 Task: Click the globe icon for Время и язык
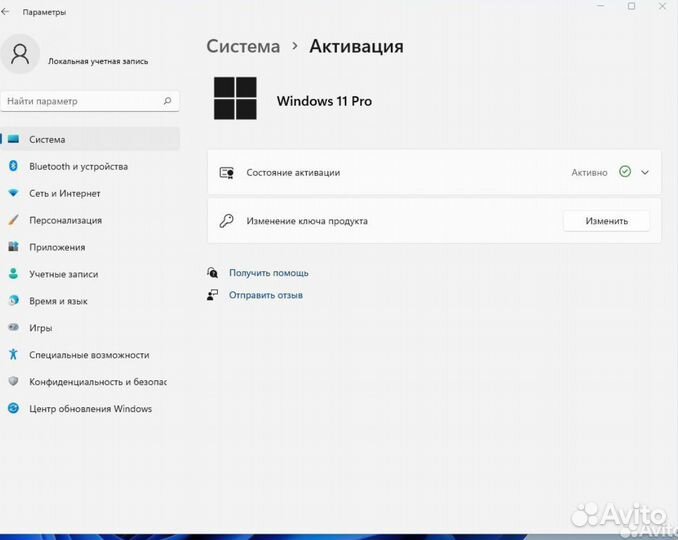click(x=13, y=300)
